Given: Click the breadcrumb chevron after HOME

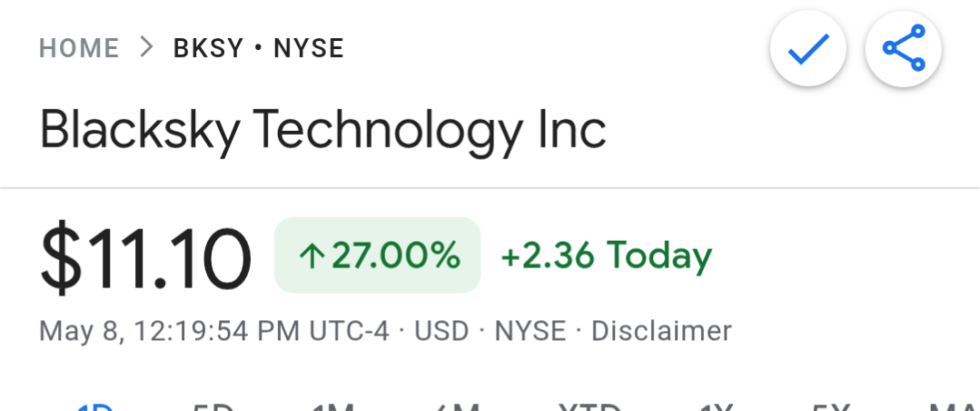Looking at the screenshot, I should [x=146, y=47].
